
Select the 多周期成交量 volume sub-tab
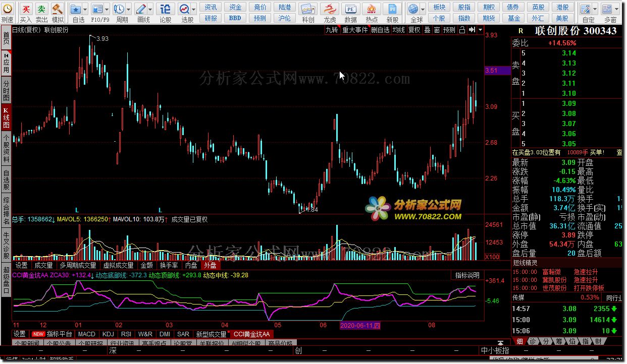pos(78,265)
